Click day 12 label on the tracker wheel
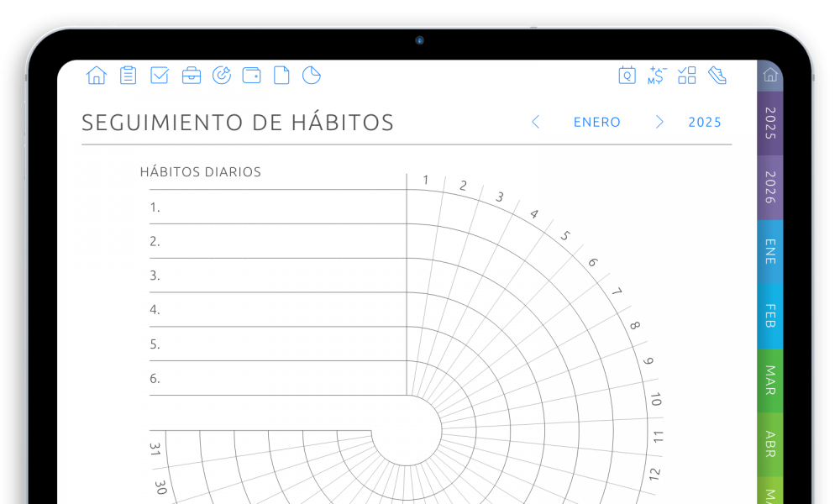840x504 pixels. pos(654,474)
